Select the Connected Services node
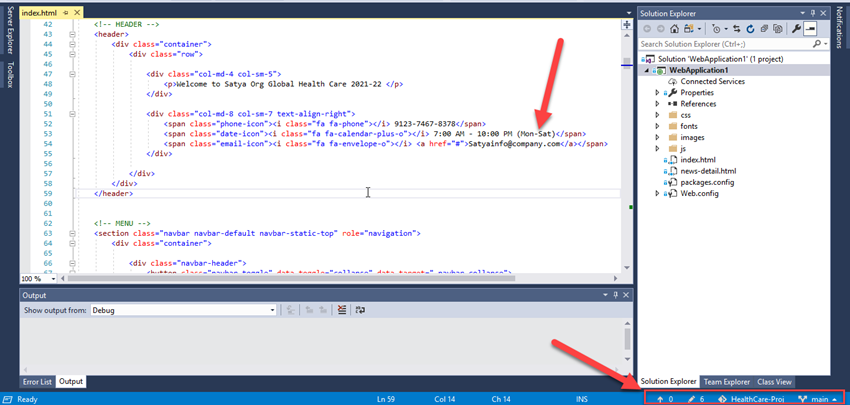Image resolution: width=850 pixels, height=405 pixels. pyautogui.click(x=712, y=81)
